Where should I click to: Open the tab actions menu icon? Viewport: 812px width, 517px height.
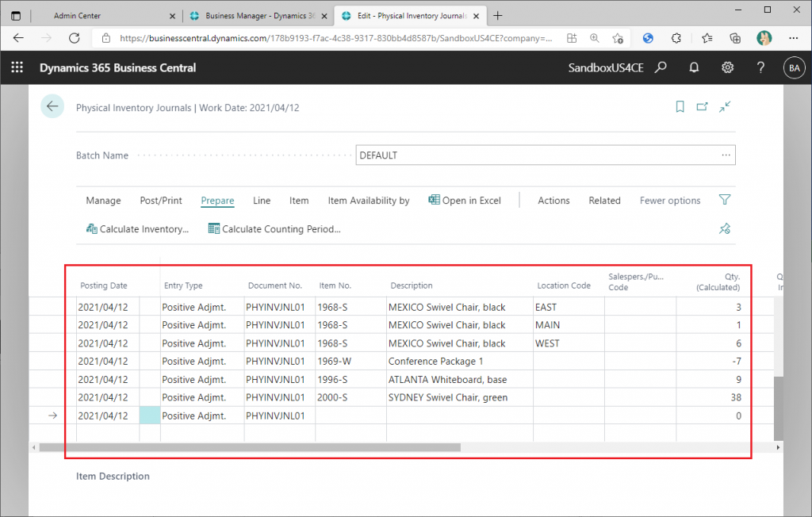pos(16,16)
